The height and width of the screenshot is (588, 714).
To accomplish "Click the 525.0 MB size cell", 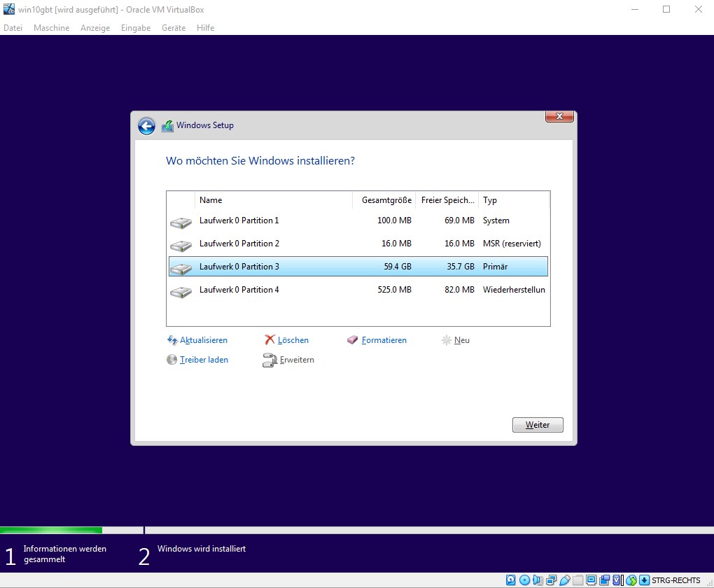I will (394, 290).
